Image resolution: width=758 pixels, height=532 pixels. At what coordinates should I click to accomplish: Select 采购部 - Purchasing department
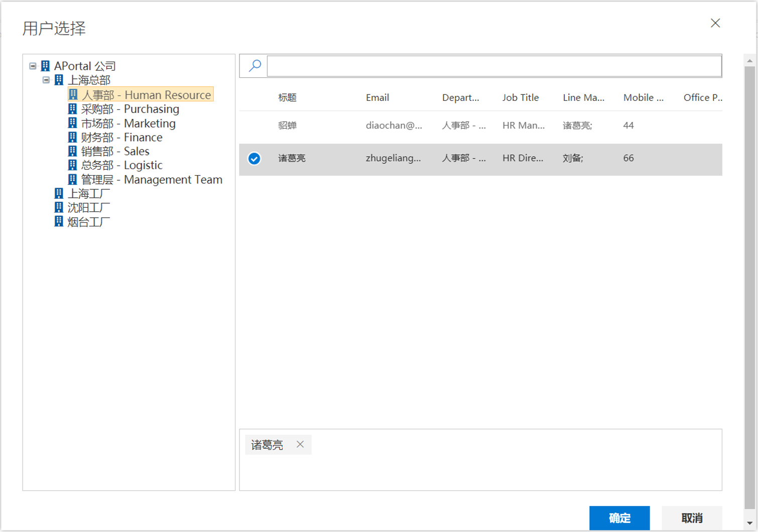coord(130,109)
